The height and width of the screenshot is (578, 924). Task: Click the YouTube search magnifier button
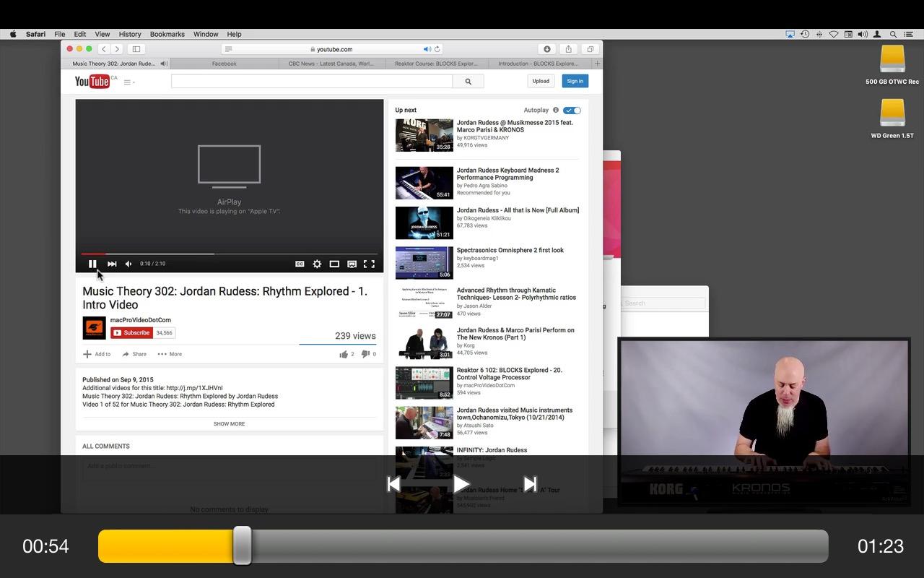(468, 82)
